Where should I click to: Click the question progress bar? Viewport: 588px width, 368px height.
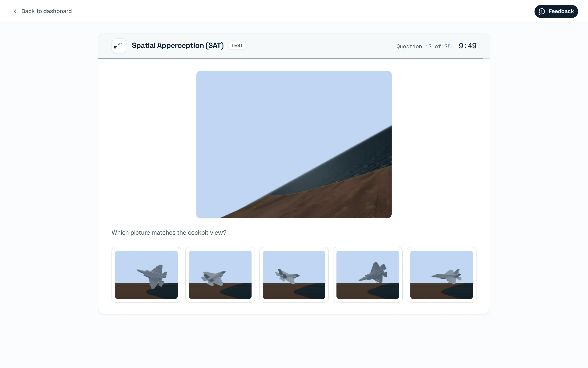tap(294, 59)
